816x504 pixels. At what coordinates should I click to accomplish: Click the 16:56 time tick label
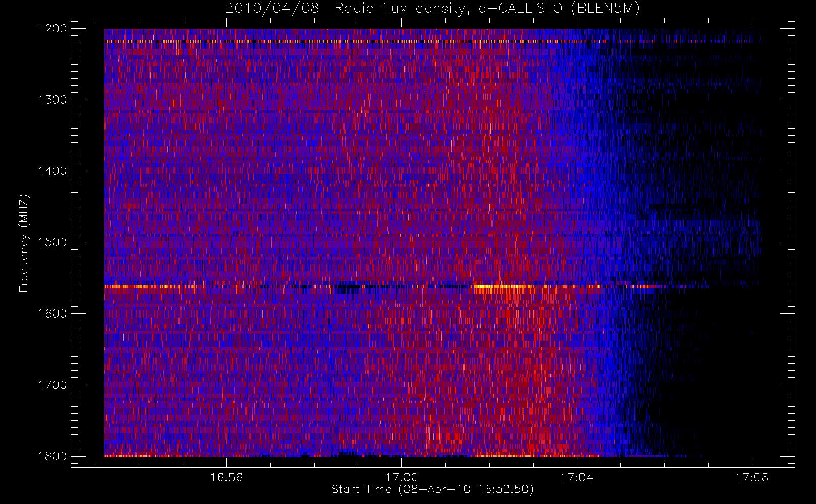pos(226,477)
